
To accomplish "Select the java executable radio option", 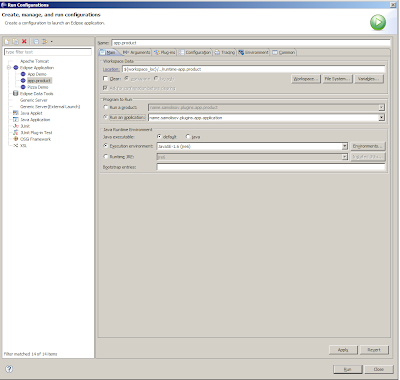I will (188, 137).
